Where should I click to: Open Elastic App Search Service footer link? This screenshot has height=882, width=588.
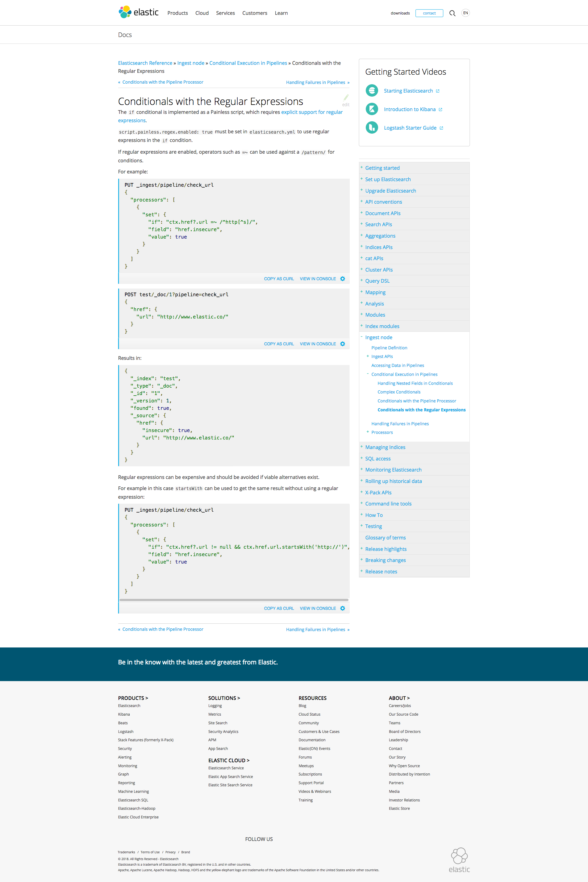(230, 776)
